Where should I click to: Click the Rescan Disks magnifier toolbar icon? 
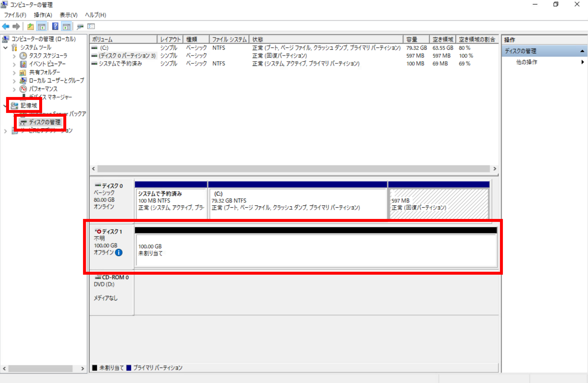coord(80,26)
